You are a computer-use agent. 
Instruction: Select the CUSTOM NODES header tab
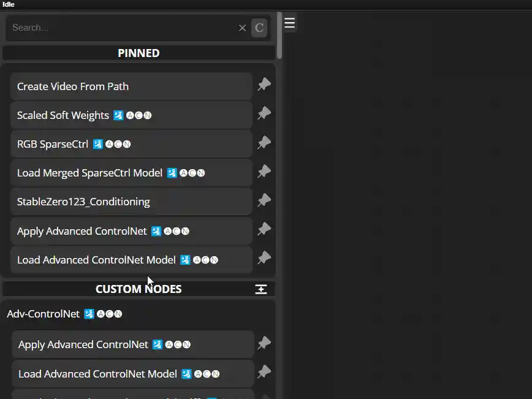139,289
